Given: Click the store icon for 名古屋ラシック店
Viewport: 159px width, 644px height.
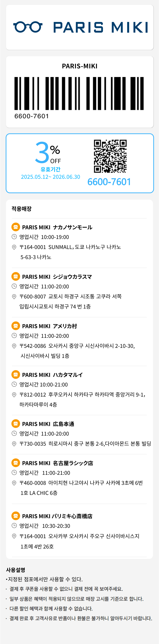Looking at the screenshot, I should tap(16, 463).
